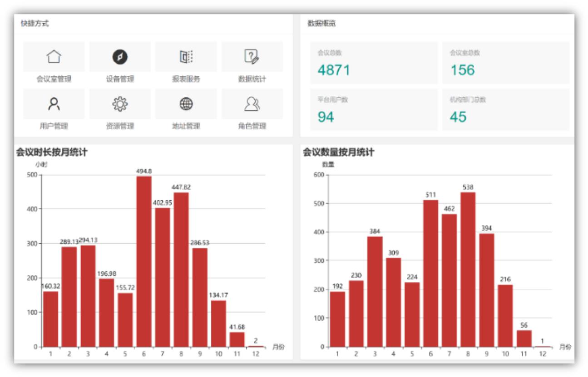The width and height of the screenshot is (588, 377).
Task: Open the 地址管理 globe icon
Action: coord(186,104)
